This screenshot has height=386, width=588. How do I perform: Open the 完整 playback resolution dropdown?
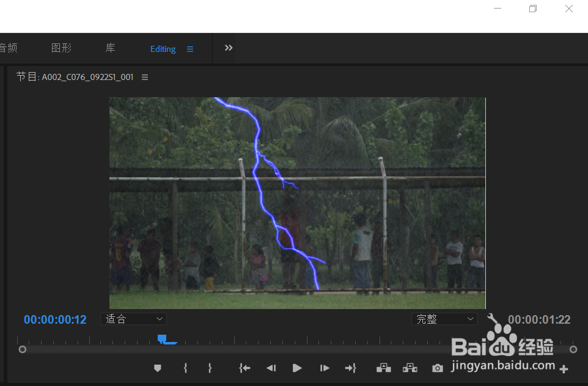(444, 319)
